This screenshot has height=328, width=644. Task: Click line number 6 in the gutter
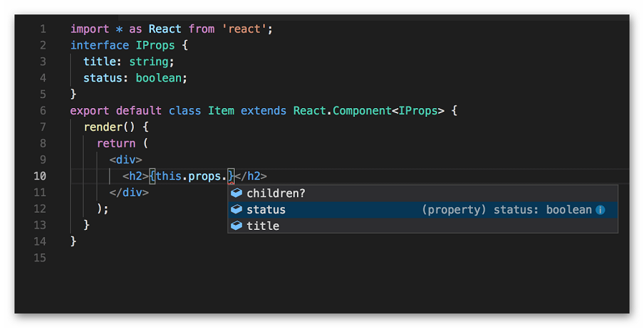(43, 110)
